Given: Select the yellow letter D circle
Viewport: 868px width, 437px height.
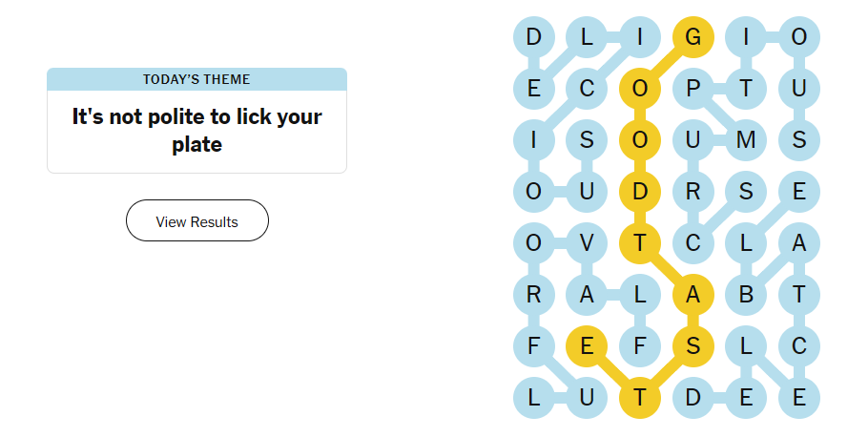Looking at the screenshot, I should point(640,192).
